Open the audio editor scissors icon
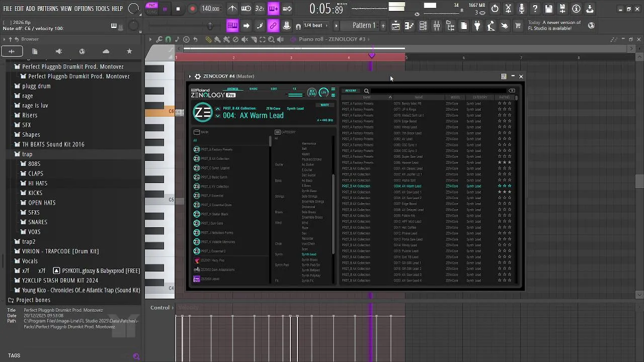 tap(508, 9)
